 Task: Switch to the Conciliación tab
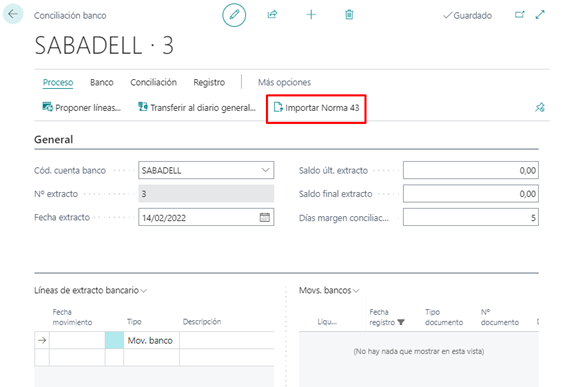[x=153, y=82]
